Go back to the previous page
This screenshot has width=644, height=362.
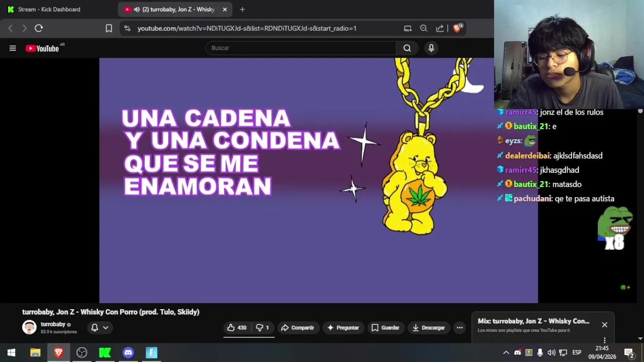click(11, 28)
